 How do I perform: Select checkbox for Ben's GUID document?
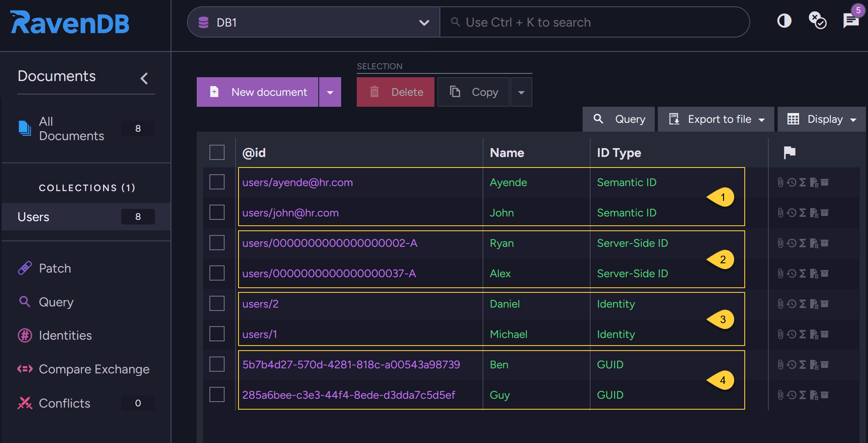(x=217, y=364)
